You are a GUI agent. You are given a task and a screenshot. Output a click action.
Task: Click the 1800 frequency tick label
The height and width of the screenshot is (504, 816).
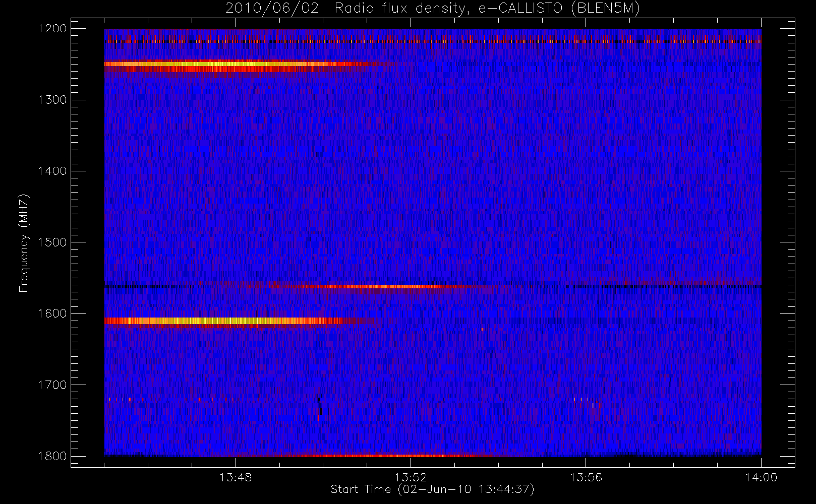pos(53,456)
